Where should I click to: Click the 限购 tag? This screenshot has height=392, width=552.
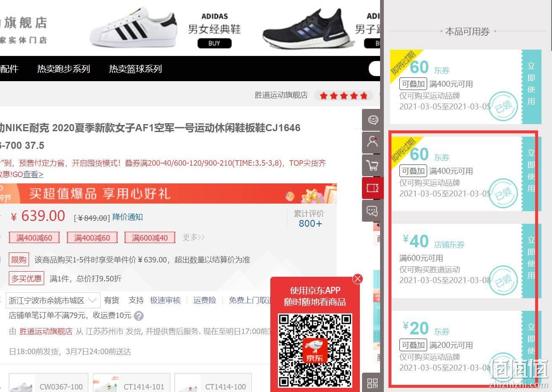19,260
